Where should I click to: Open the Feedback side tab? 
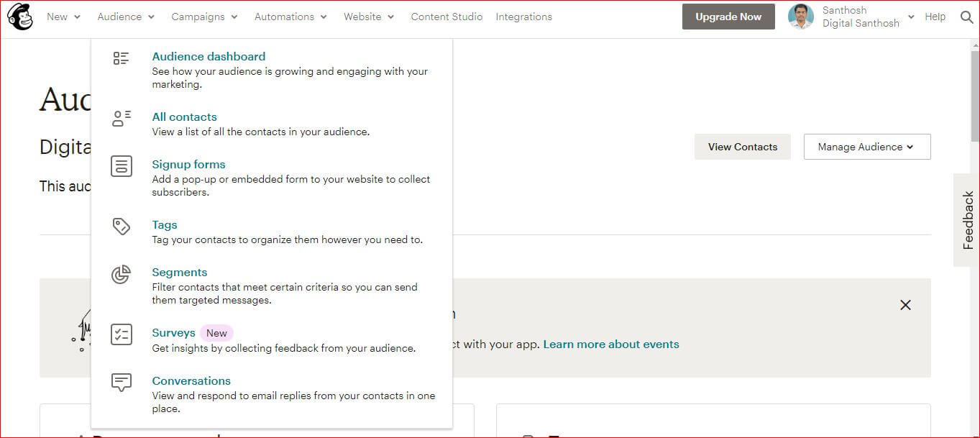coord(967,220)
